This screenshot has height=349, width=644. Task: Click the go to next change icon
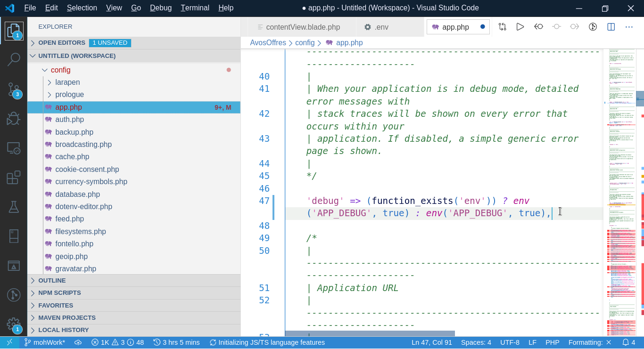[574, 27]
